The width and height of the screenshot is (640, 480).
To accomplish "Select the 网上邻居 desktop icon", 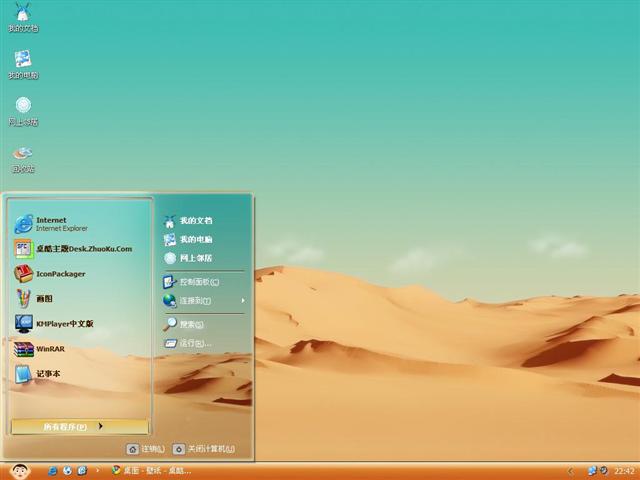I will [23, 108].
